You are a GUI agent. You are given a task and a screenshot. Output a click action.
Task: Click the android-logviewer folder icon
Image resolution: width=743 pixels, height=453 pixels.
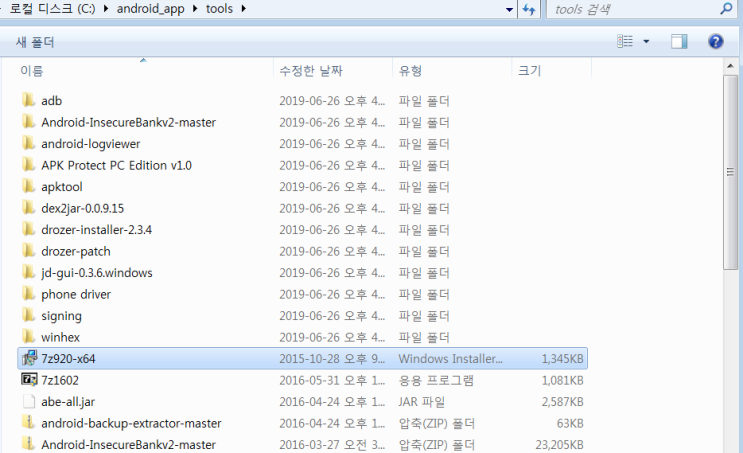[x=28, y=143]
